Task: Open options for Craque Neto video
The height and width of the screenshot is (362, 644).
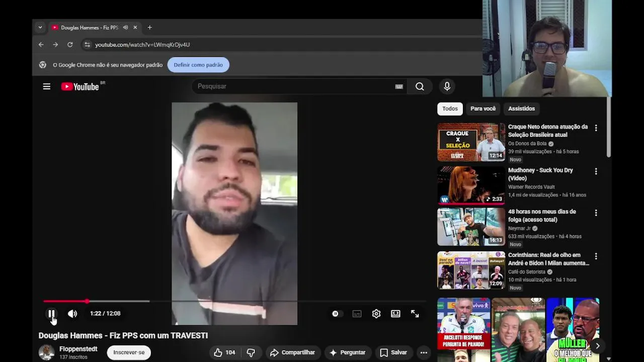Action: click(x=596, y=128)
